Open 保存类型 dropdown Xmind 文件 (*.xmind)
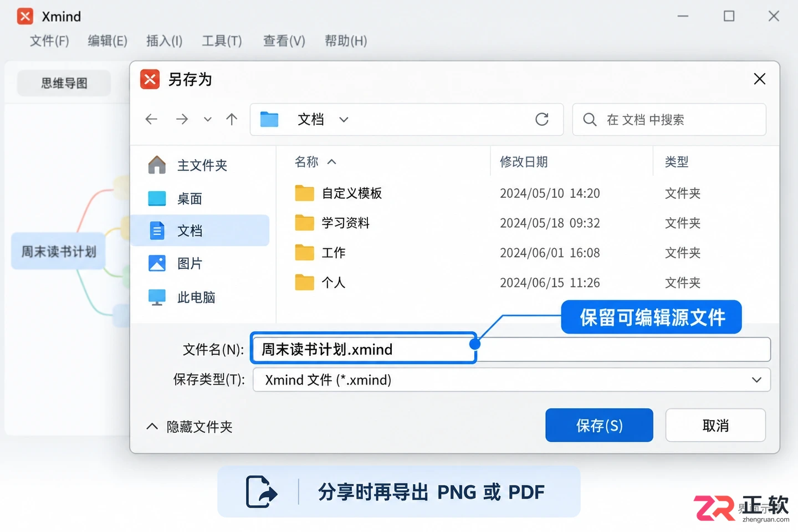This screenshot has width=798, height=532. pyautogui.click(x=511, y=380)
